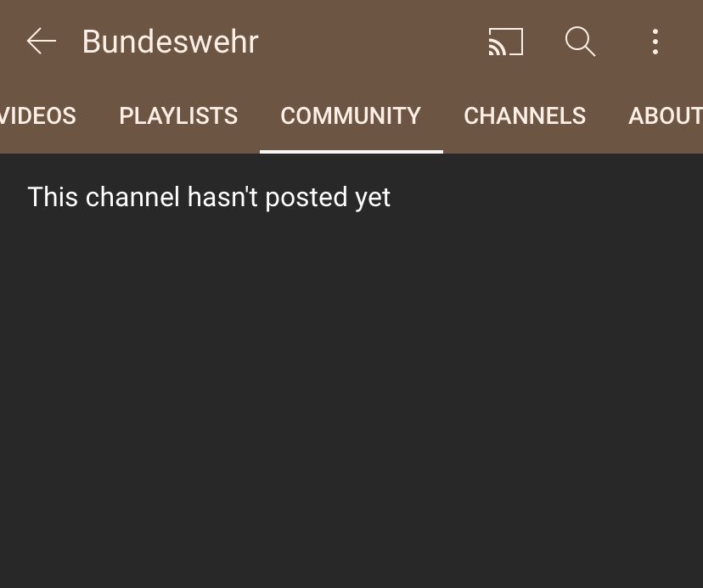Image resolution: width=703 pixels, height=588 pixels.
Task: Open the three-dot overflow menu
Action: point(655,42)
